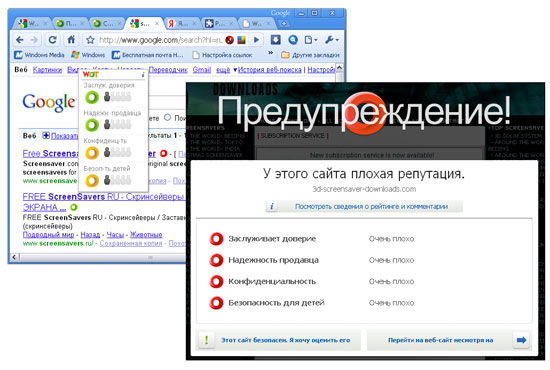Image resolution: width=550 pixels, height=370 pixels.
Task: Click green Надежн. продавца rating circle in popup
Action: (92, 125)
